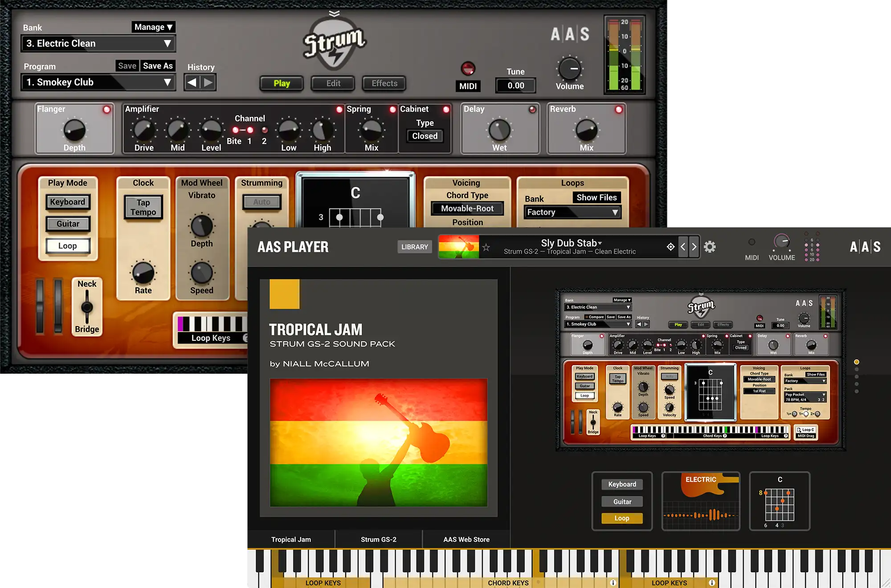The height and width of the screenshot is (588, 891).
Task: Toggle the Flanger power LED
Action: click(107, 110)
